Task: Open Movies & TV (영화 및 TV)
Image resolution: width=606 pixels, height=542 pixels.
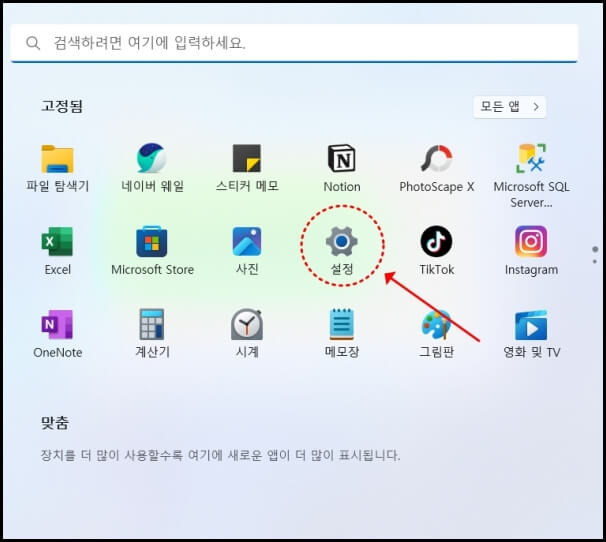Action: 531,334
